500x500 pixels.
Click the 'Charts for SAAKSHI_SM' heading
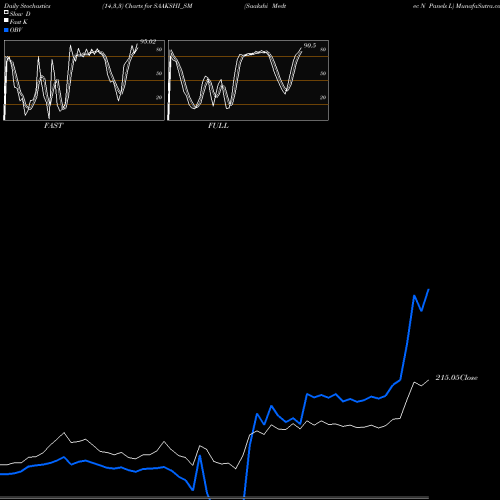159,6
